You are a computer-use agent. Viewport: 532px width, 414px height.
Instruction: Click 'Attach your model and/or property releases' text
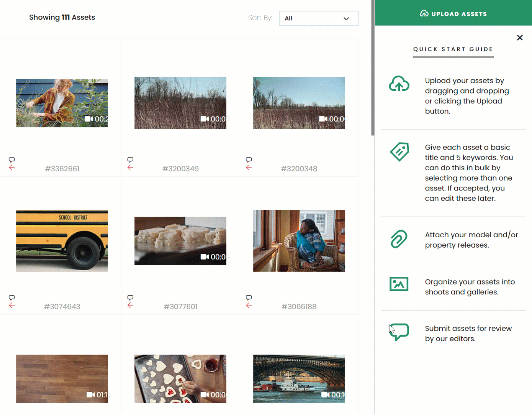[x=471, y=240]
